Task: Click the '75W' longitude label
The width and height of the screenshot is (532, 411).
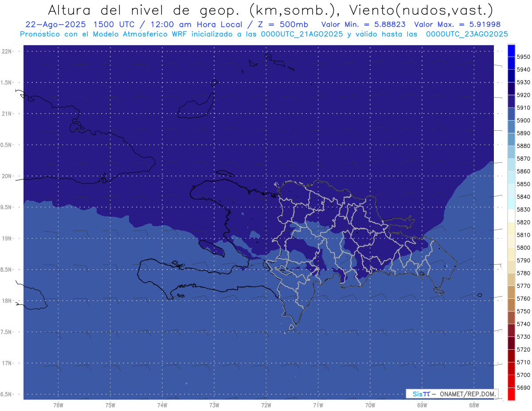Action: [110, 405]
